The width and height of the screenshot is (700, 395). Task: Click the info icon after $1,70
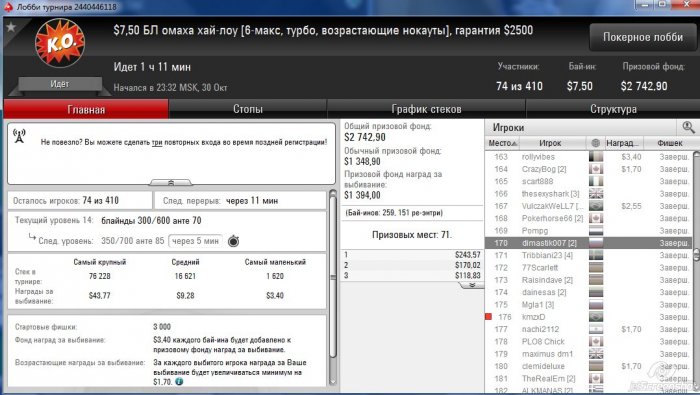click(179, 382)
